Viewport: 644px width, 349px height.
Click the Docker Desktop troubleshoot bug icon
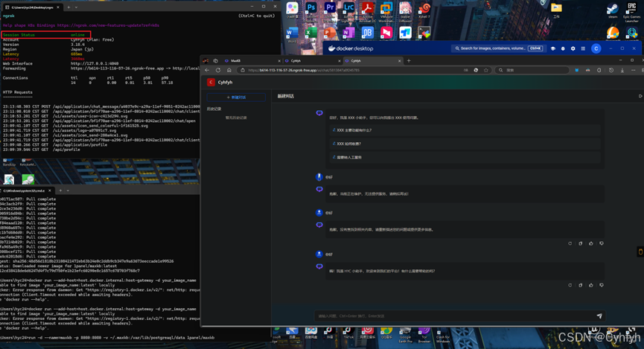point(563,48)
